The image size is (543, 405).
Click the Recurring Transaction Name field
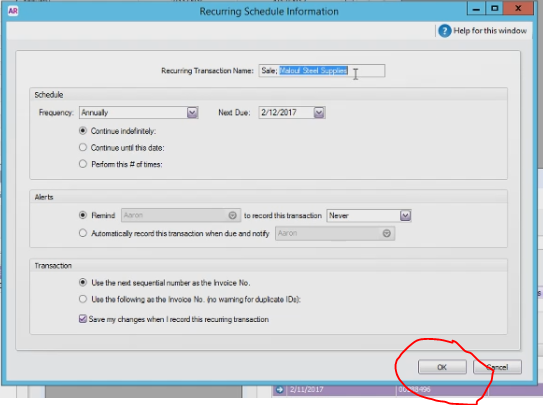(x=322, y=71)
